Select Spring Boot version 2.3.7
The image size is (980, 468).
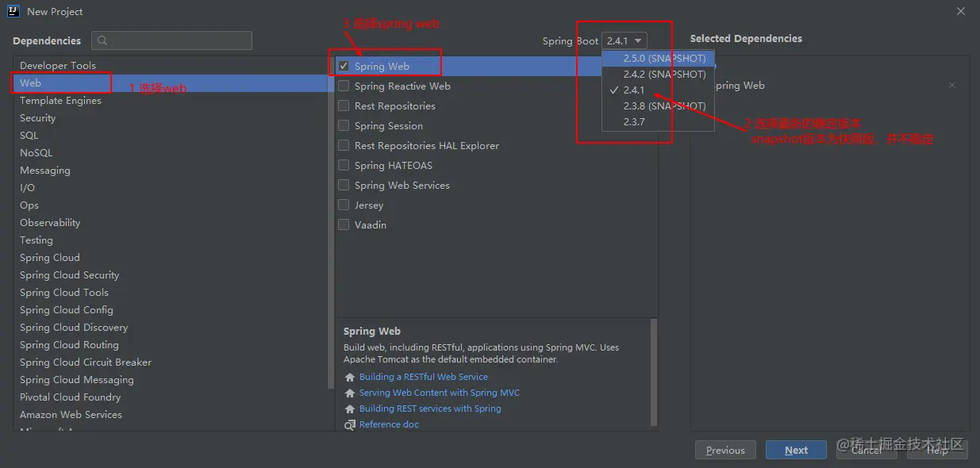pyautogui.click(x=659, y=121)
